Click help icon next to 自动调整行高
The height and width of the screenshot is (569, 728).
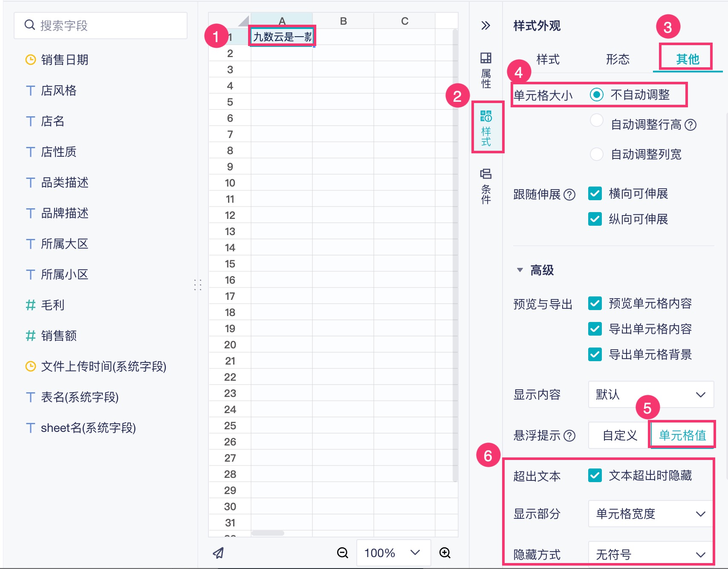pyautogui.click(x=690, y=125)
